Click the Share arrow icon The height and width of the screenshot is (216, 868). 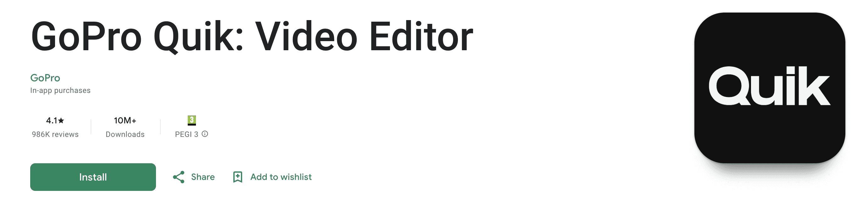coord(179,177)
